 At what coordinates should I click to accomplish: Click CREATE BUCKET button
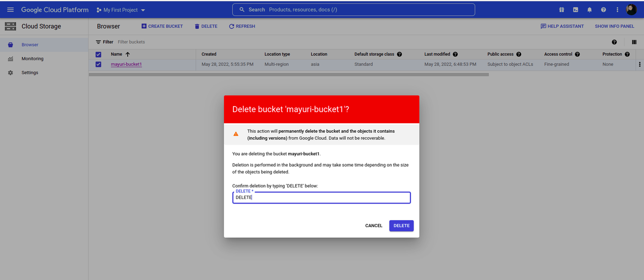162,26
